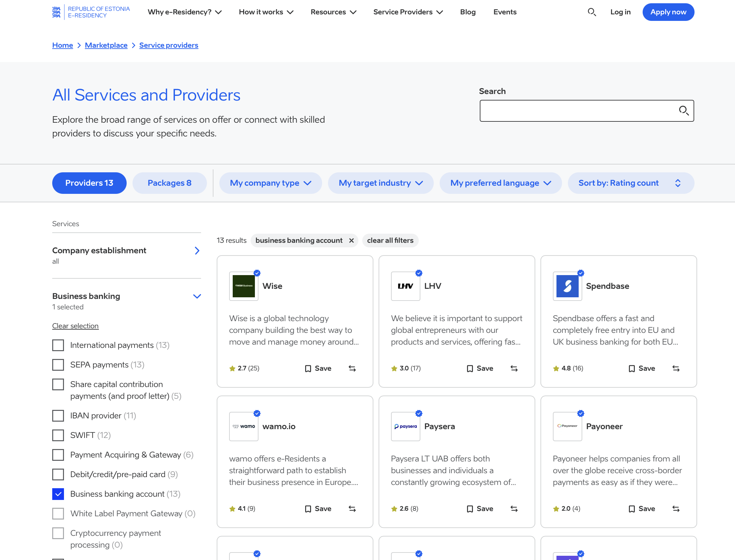Viewport: 735px width, 560px height.
Task: Open Blog page
Action: coord(468,12)
